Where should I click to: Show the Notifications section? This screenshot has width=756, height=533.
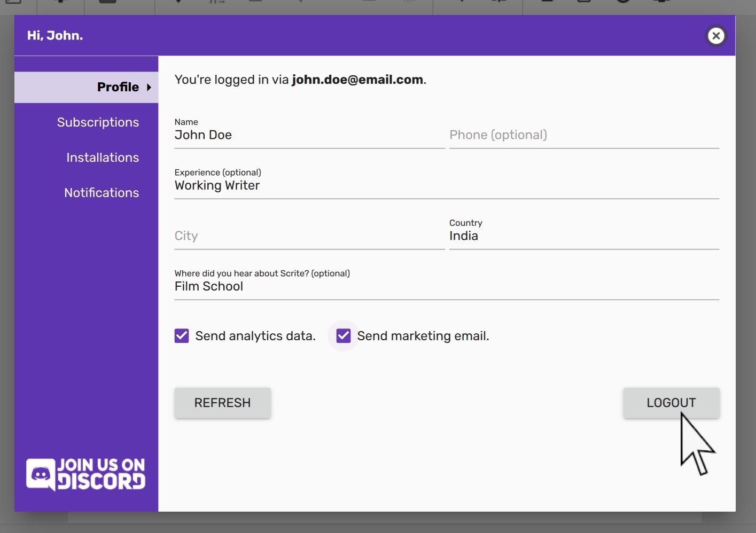(x=102, y=193)
